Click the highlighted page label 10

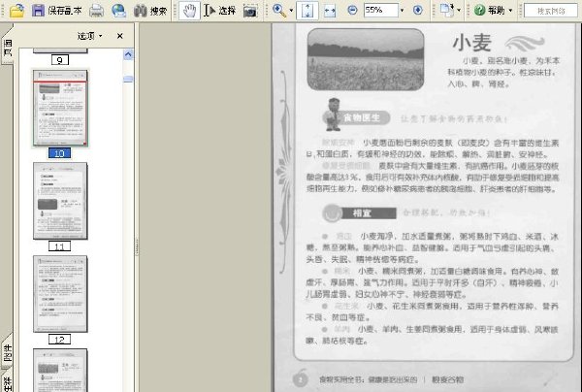[59, 153]
